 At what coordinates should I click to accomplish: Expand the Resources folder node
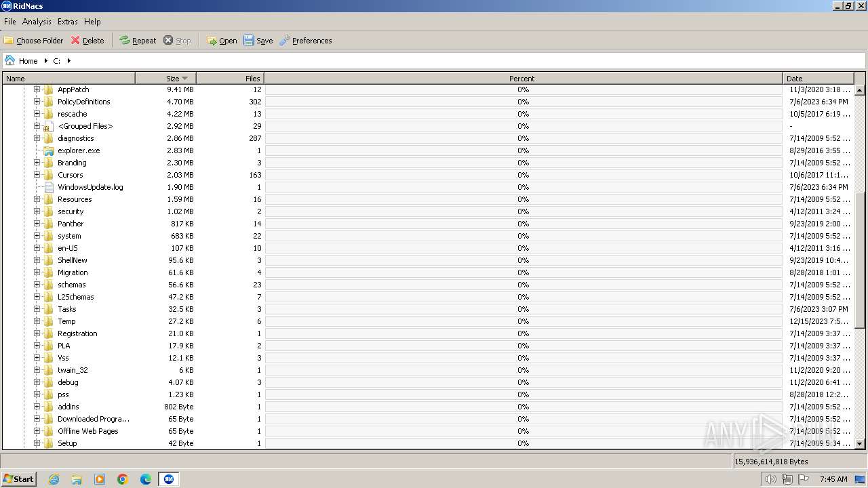[37, 199]
